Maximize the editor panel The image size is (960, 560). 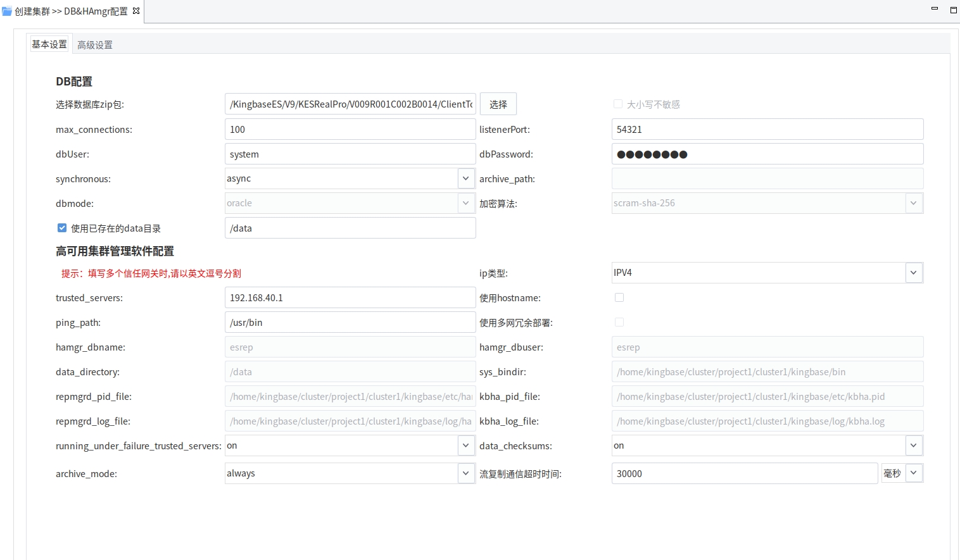pyautogui.click(x=953, y=9)
